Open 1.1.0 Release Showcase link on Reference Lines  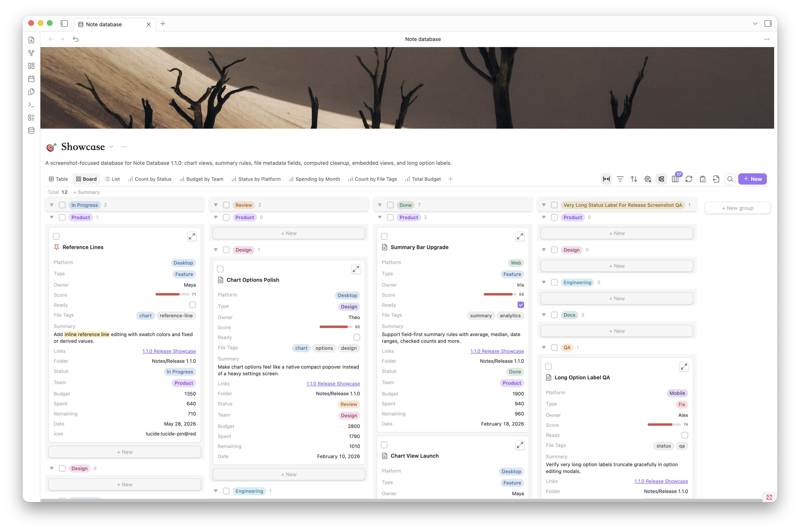pos(169,351)
